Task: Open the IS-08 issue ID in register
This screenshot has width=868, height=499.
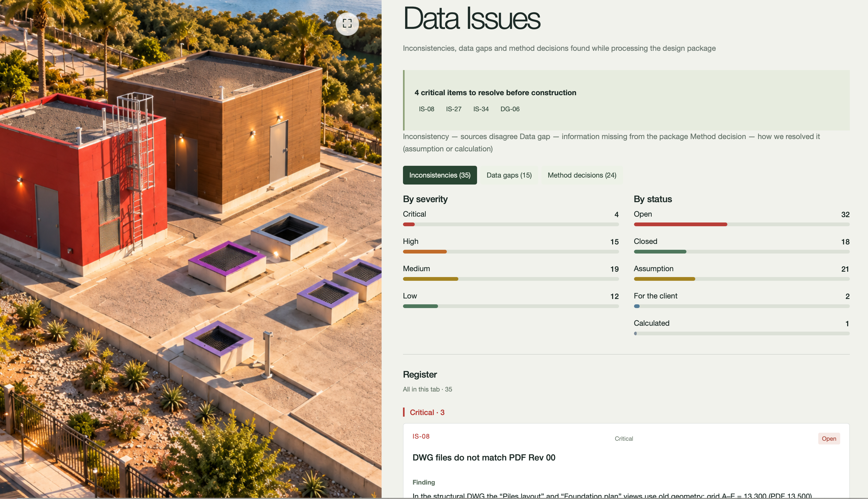Action: coord(421,436)
